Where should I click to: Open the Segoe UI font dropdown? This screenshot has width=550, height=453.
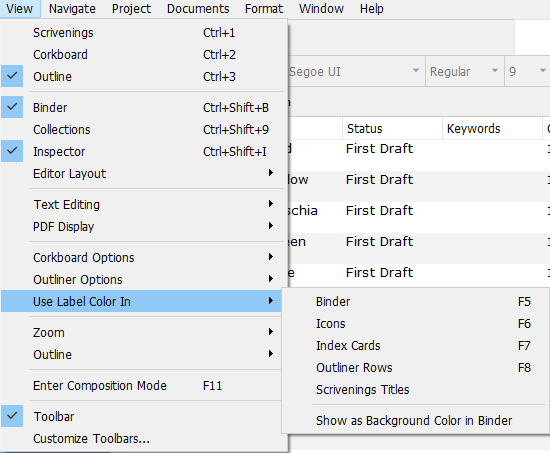356,72
